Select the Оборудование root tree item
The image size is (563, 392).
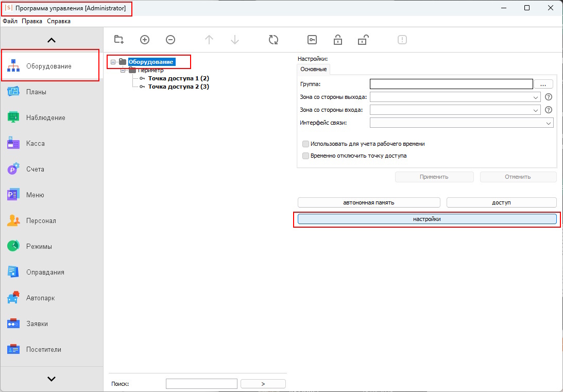(x=151, y=62)
